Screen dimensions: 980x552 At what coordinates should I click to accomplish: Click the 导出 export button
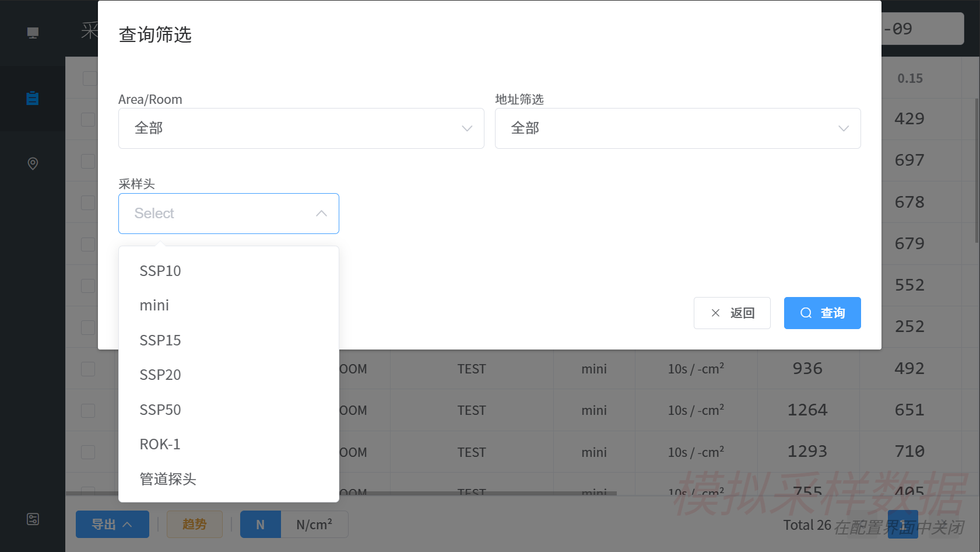click(112, 525)
